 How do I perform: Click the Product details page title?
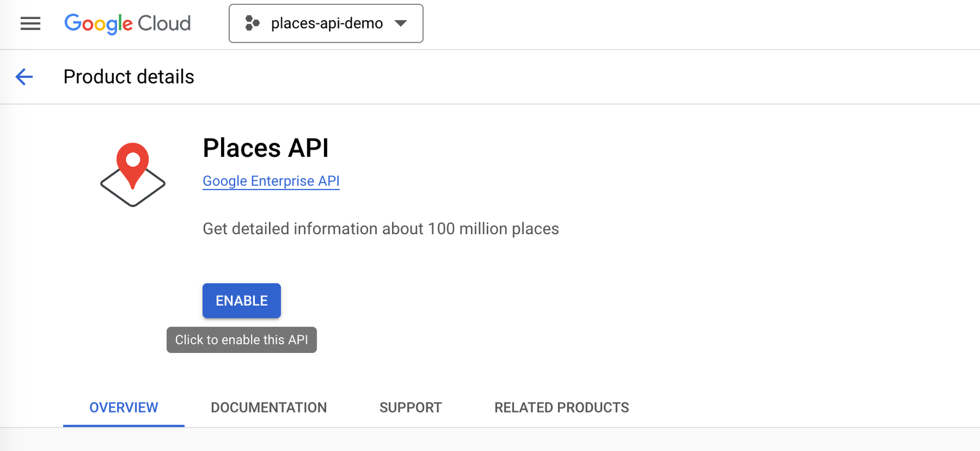[129, 77]
